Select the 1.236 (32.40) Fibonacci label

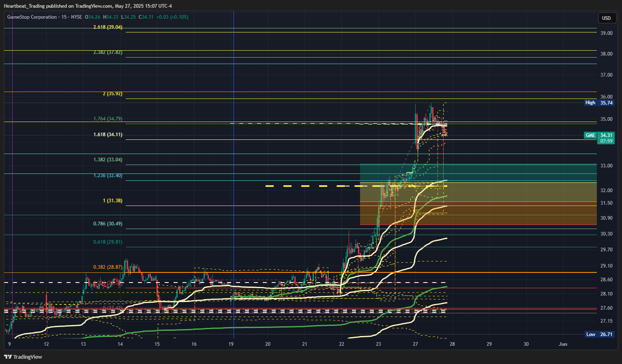[x=108, y=176]
